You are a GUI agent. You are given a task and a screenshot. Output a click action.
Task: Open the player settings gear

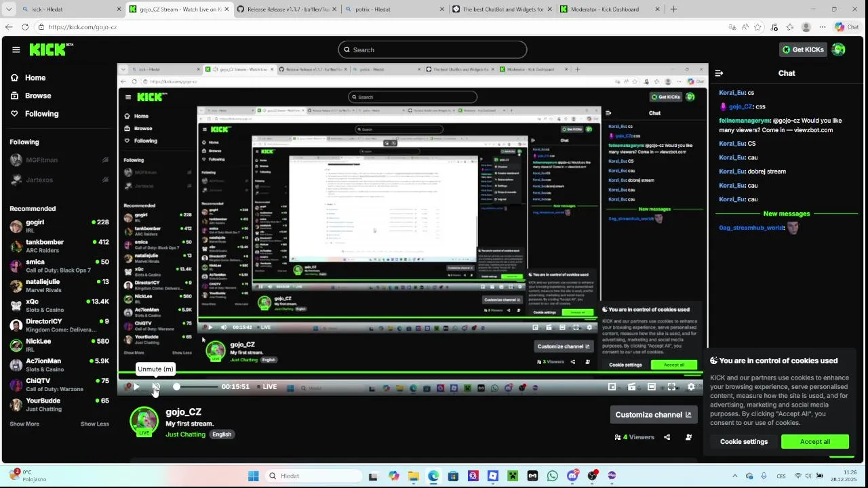pyautogui.click(x=691, y=387)
